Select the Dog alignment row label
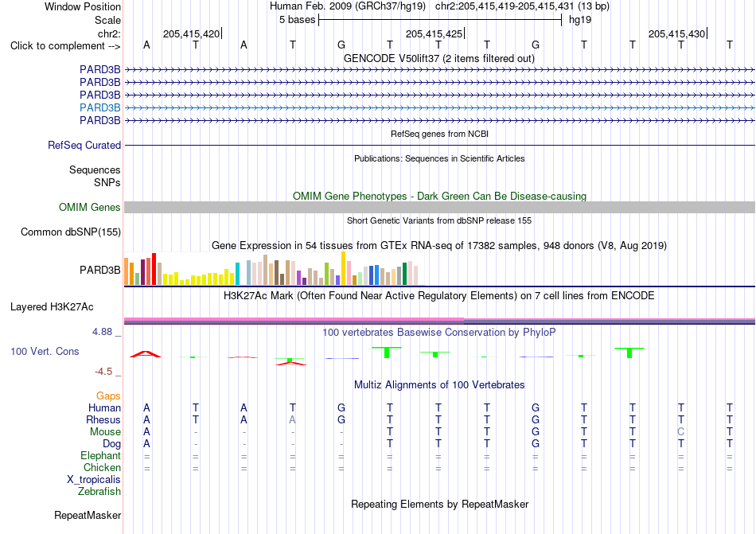This screenshot has height=534, width=756. (111, 444)
